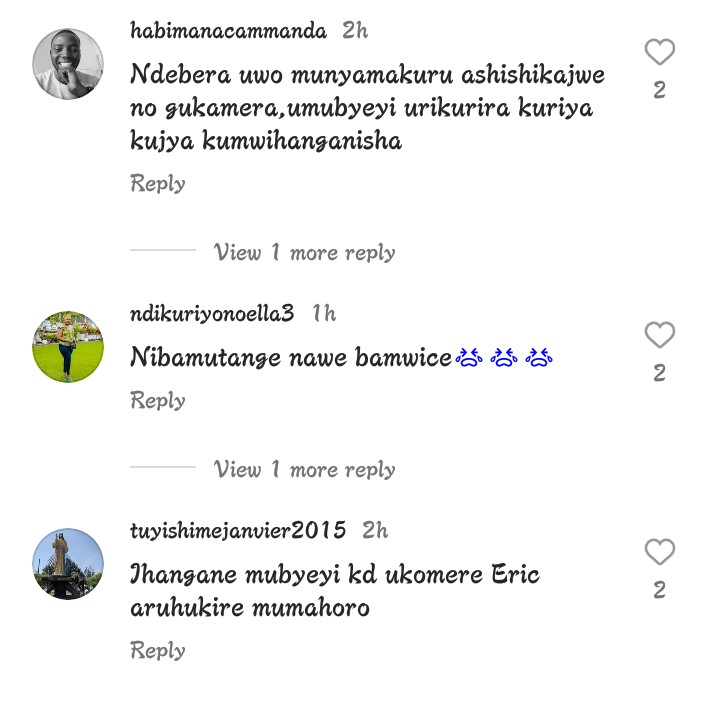
Task: Reply to tuyishimejanvier2015's comment
Action: click(x=158, y=650)
